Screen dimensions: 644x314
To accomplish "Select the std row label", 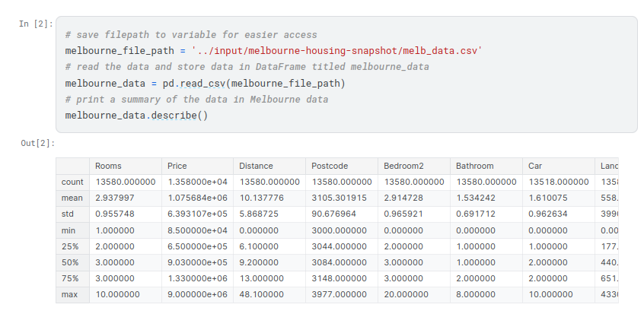I will click(68, 214).
